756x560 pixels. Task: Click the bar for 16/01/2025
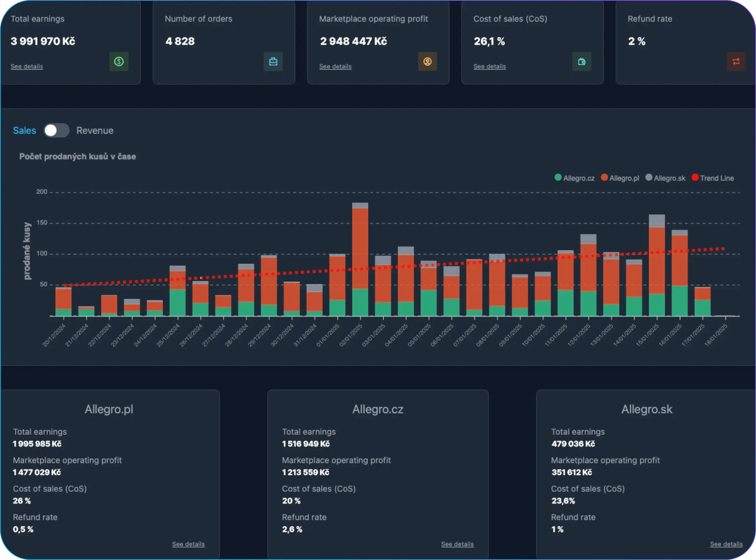(x=680, y=273)
